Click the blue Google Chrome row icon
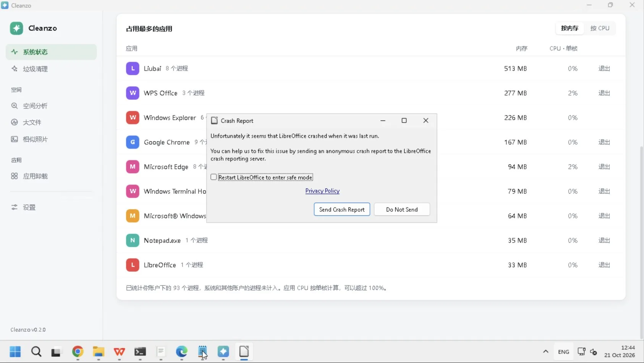Viewport: 644px width, 363px height. (133, 142)
